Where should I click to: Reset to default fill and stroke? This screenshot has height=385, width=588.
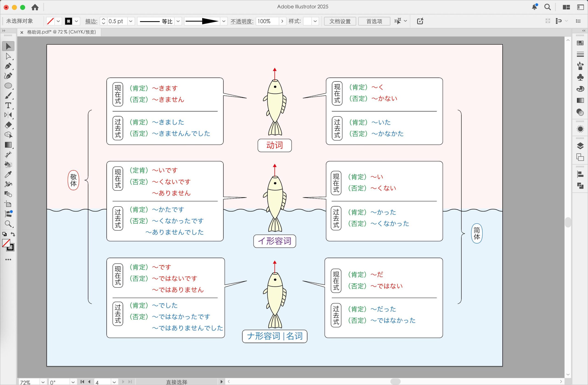coord(4,234)
